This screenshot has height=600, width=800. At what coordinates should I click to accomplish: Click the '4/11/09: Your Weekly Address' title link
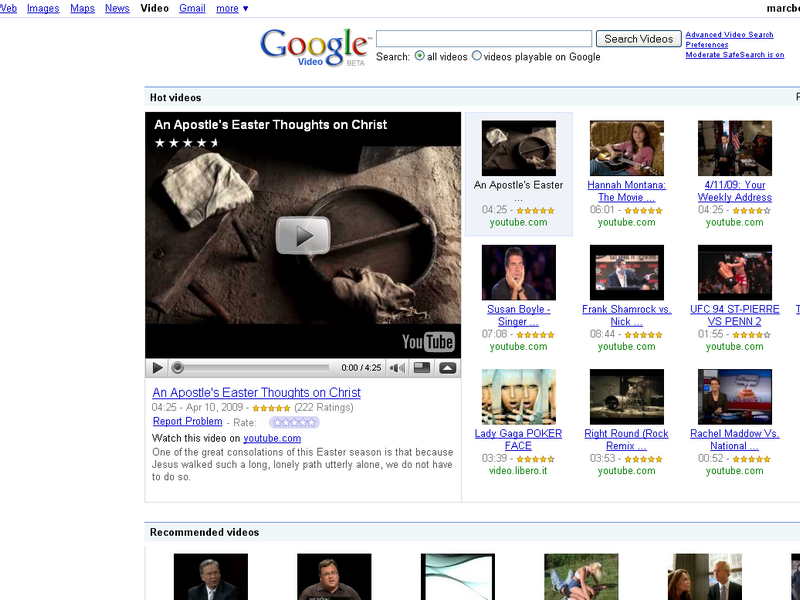point(735,191)
